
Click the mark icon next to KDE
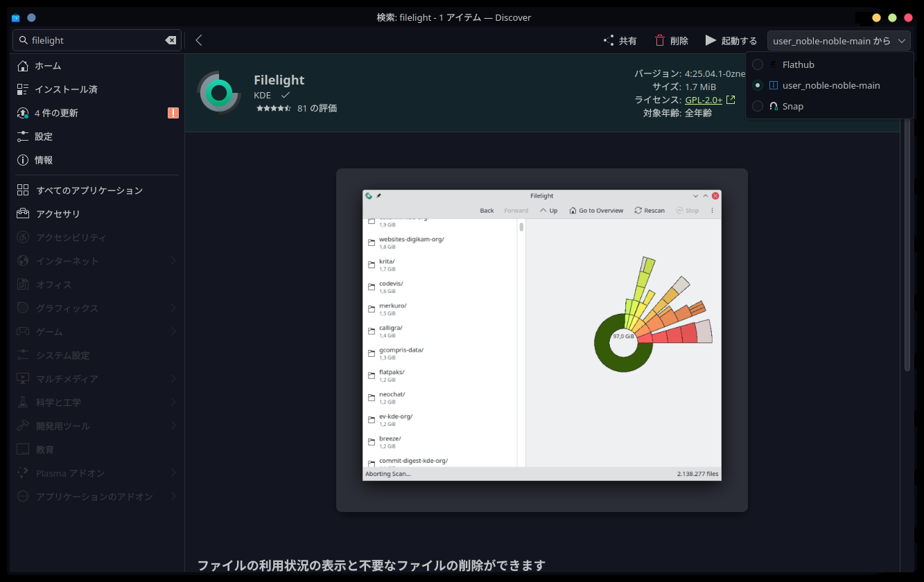coord(285,95)
